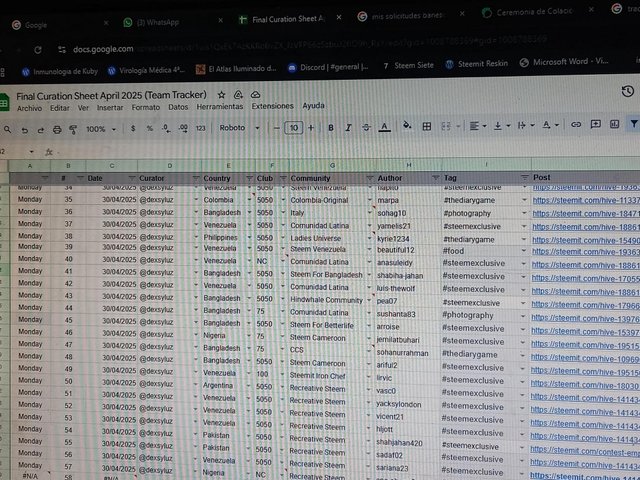
Task: Click the cloud document status icon
Action: click(256, 95)
